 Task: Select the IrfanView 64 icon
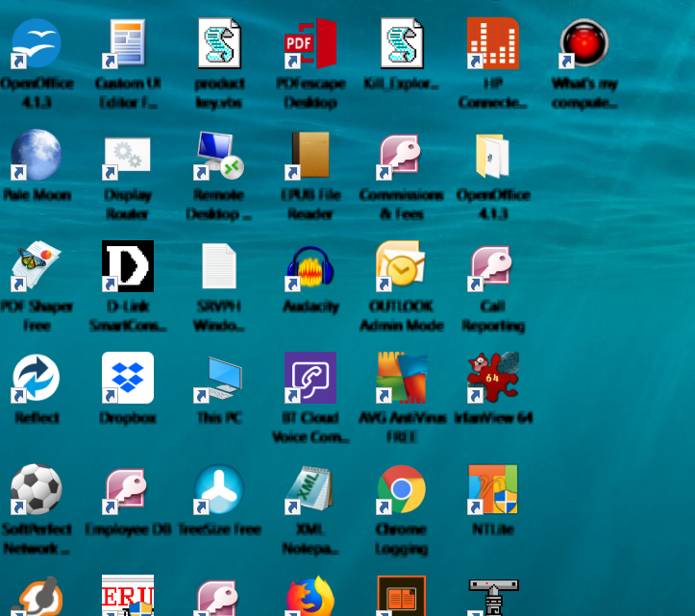coord(493,378)
